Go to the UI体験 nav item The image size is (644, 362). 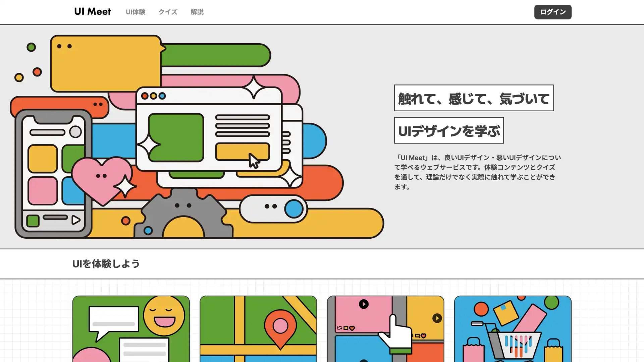136,12
